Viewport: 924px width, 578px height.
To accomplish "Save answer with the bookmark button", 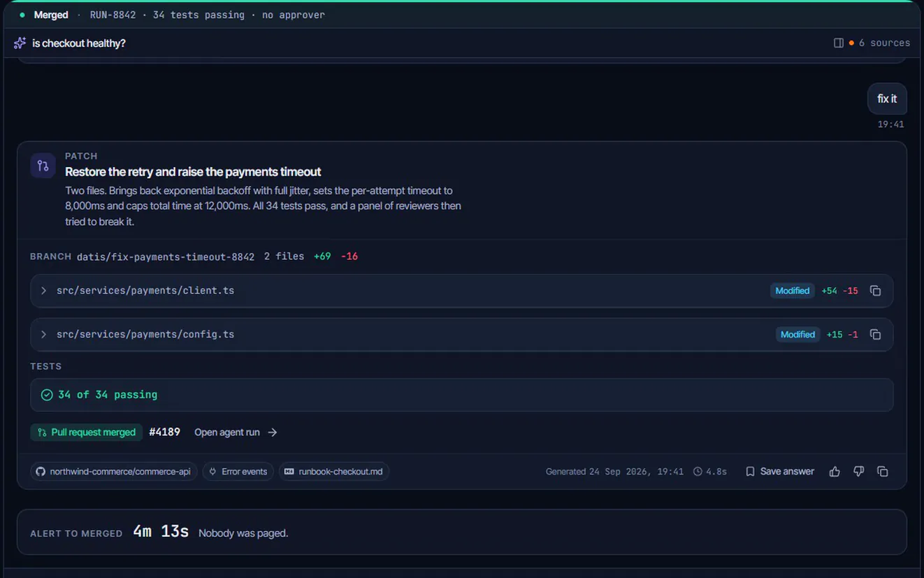I will [x=780, y=472].
